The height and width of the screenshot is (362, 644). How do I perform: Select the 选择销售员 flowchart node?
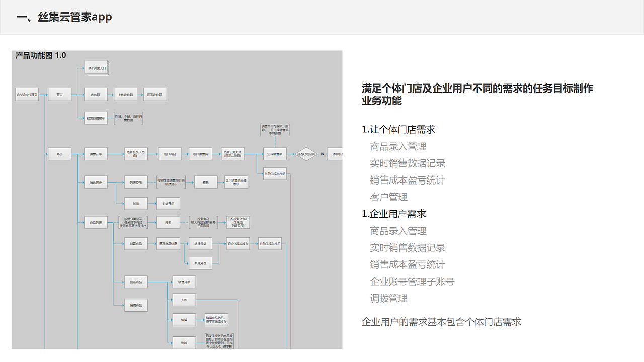click(x=201, y=154)
